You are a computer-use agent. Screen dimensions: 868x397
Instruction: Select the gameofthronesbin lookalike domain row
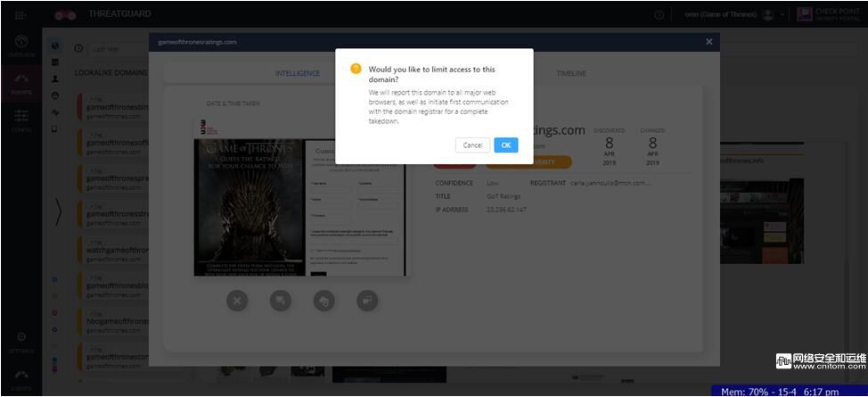pos(113,108)
